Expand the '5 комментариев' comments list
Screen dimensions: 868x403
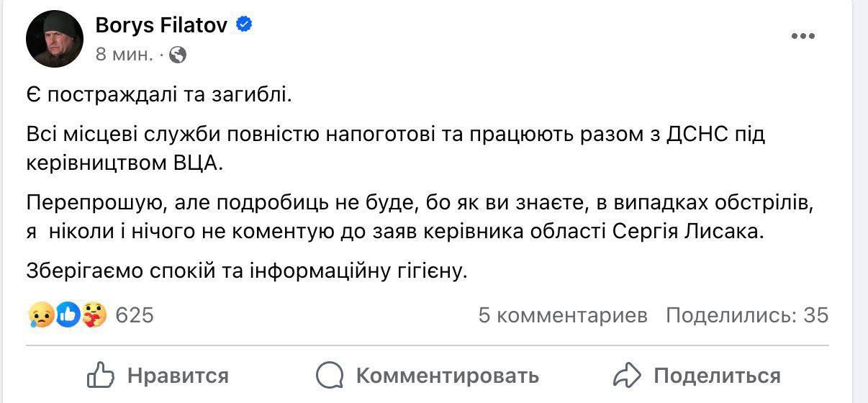(563, 315)
